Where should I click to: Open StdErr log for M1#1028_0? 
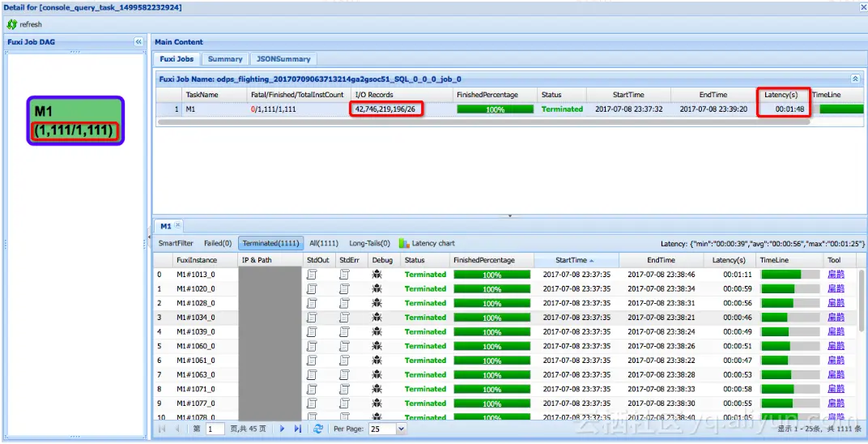pyautogui.click(x=344, y=303)
